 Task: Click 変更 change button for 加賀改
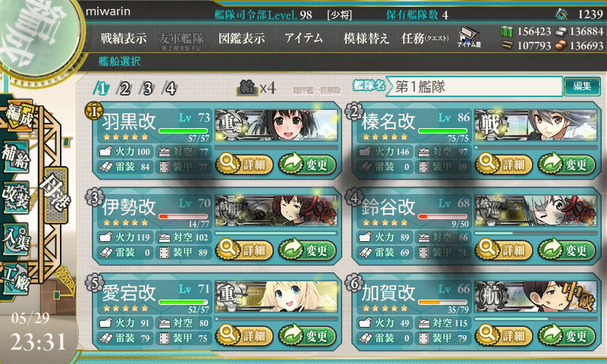[x=567, y=335]
